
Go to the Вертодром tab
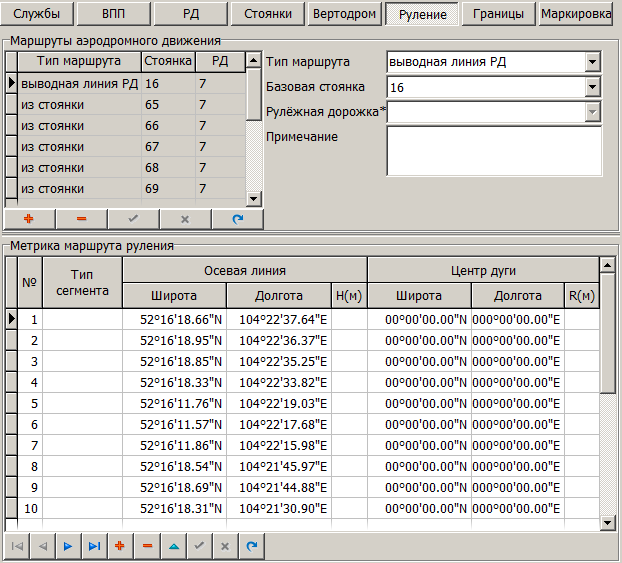(x=344, y=15)
